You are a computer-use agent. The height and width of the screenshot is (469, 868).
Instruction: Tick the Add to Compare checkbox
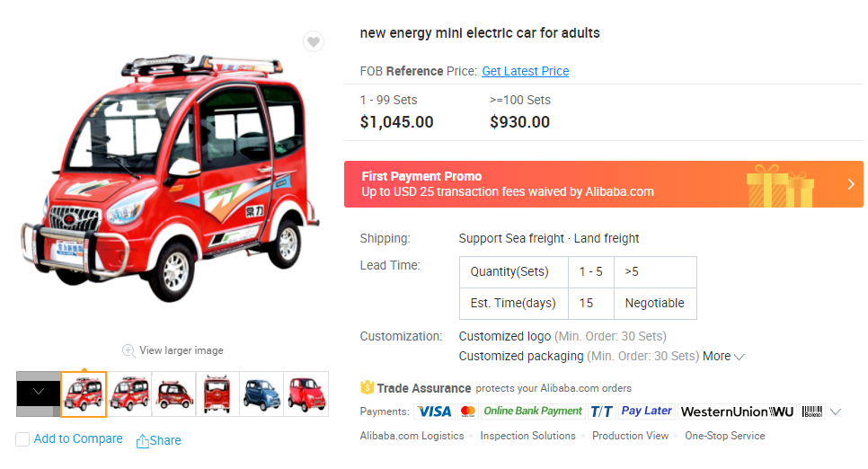point(22,439)
